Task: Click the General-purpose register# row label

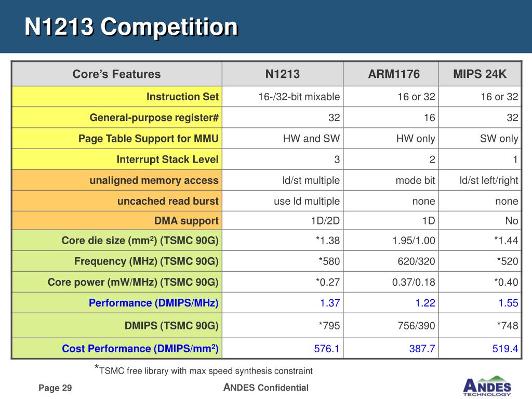Action: [154, 118]
